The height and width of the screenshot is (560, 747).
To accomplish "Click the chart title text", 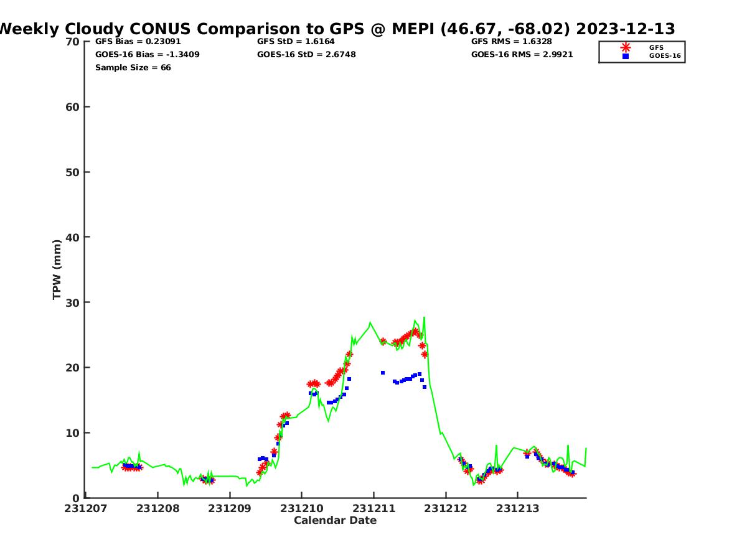I will tap(336, 29).
